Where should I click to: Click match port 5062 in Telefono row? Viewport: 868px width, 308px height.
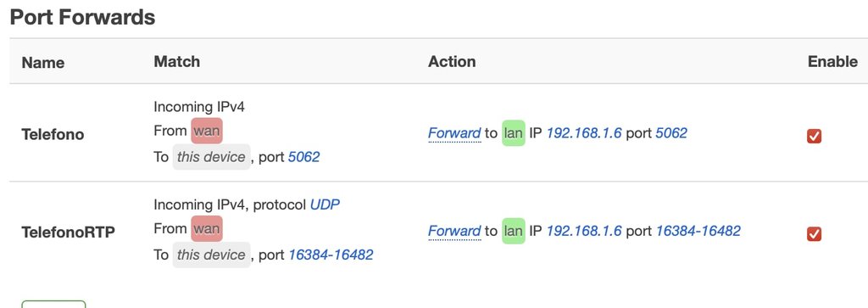coord(304,157)
